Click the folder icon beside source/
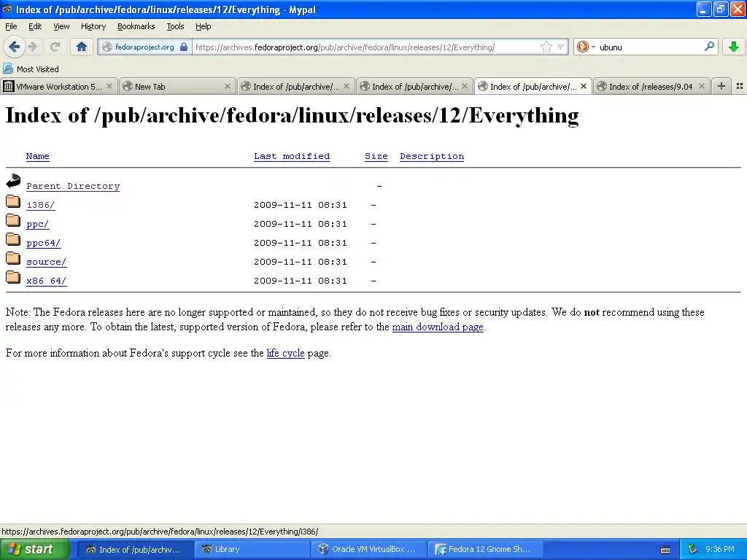 pos(13,259)
